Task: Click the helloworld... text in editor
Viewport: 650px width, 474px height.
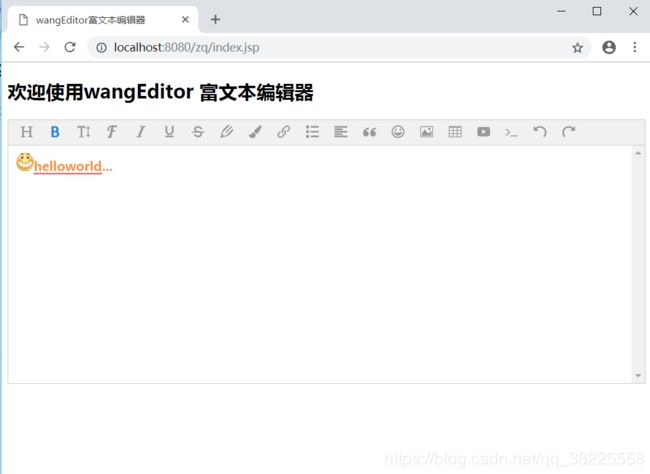Action: [73, 166]
